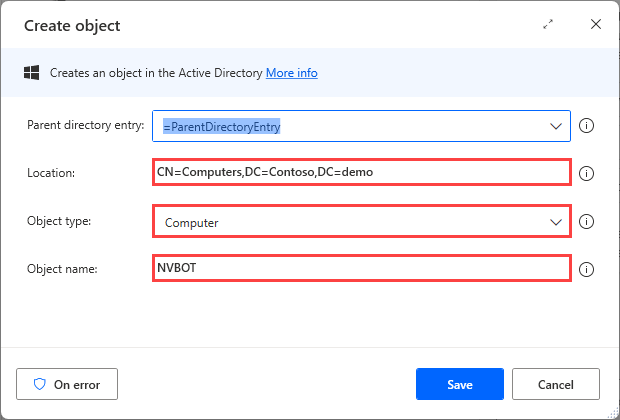Click the Create object title text

coord(73,25)
